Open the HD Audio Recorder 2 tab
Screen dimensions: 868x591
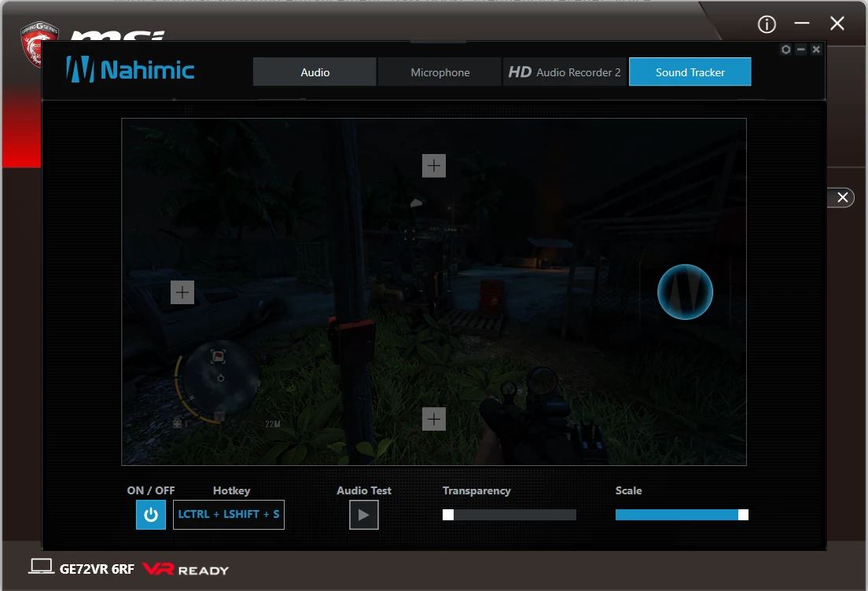click(565, 72)
